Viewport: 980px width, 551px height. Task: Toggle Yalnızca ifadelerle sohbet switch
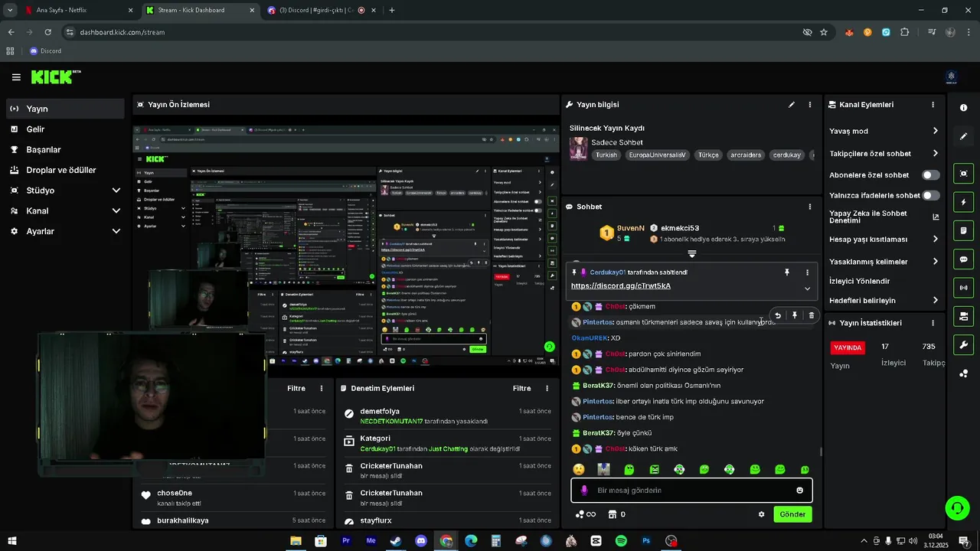pos(931,195)
